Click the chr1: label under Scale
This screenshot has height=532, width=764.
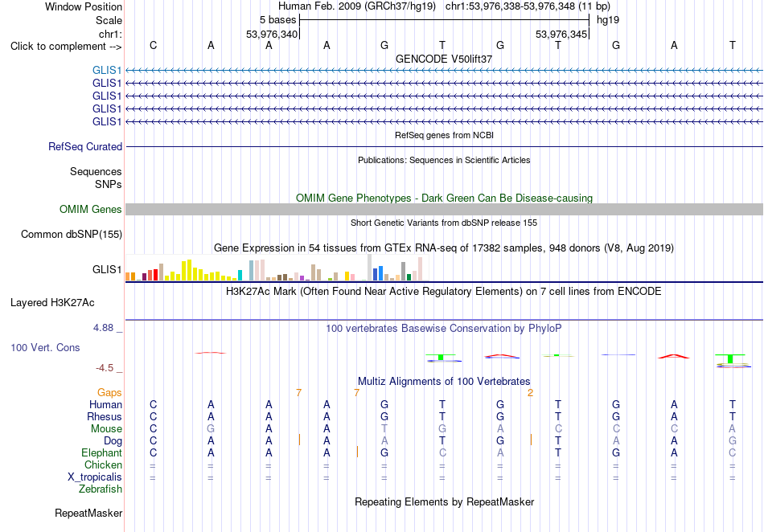(x=110, y=34)
